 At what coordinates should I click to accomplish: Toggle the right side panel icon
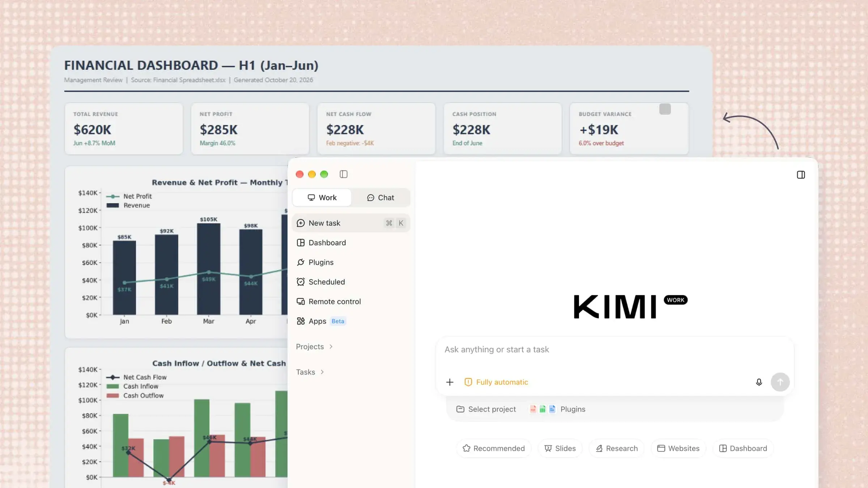801,175
